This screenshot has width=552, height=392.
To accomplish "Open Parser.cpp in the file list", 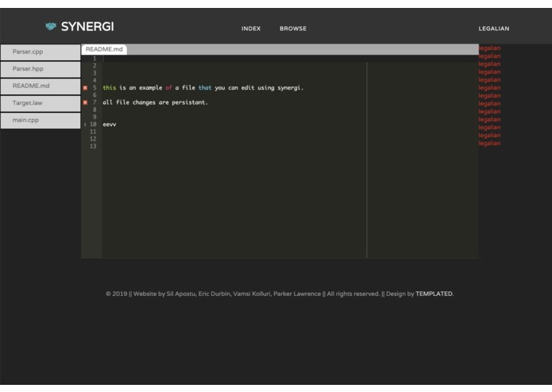I will pos(41,52).
